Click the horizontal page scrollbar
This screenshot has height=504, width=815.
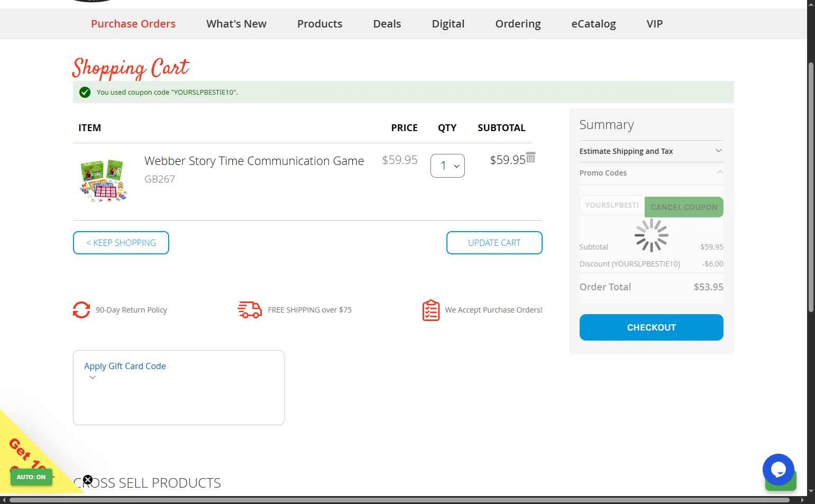click(x=399, y=500)
